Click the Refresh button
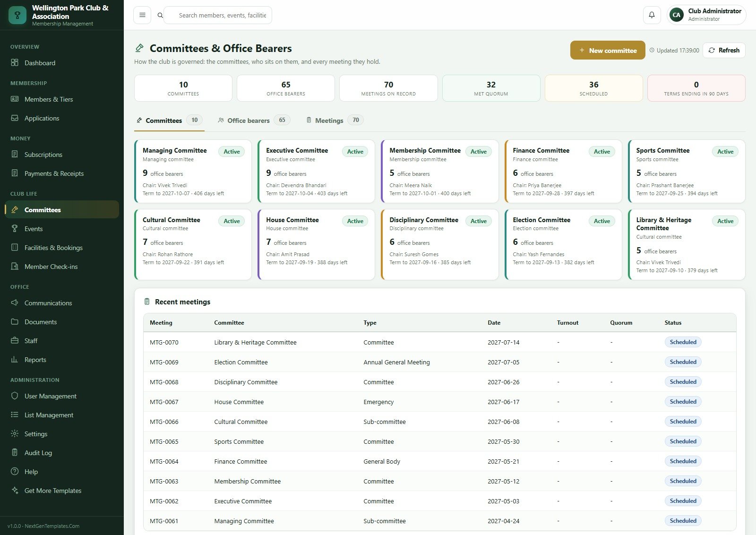756x535 pixels. pyautogui.click(x=724, y=50)
